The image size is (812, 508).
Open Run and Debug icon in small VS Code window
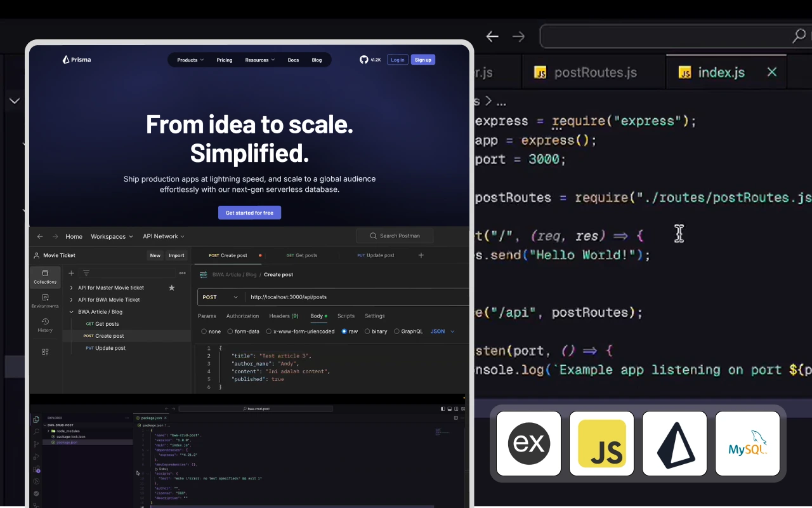coord(36,457)
